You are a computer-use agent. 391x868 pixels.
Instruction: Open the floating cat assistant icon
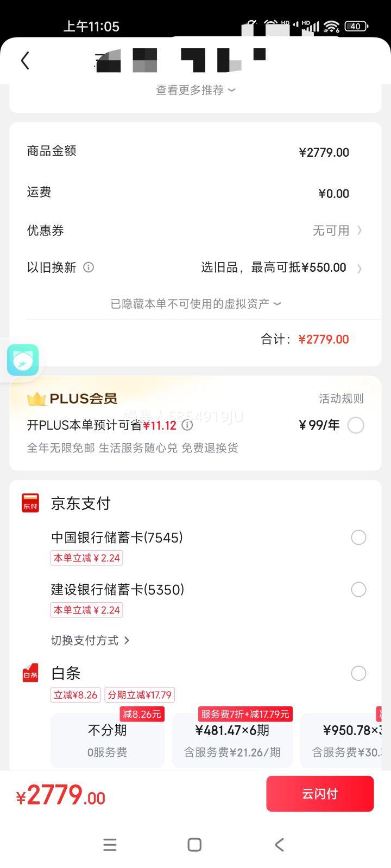[x=23, y=360]
